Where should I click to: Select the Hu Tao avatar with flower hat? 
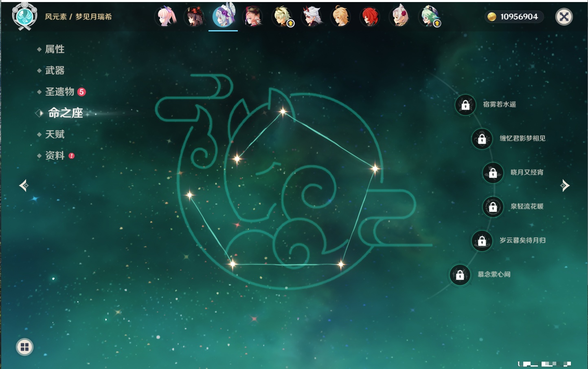click(194, 17)
